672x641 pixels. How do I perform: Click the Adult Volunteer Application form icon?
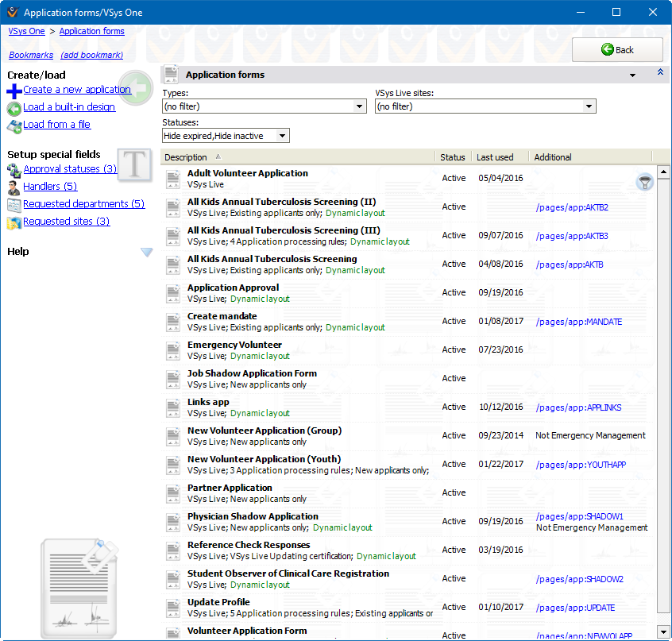click(x=174, y=179)
